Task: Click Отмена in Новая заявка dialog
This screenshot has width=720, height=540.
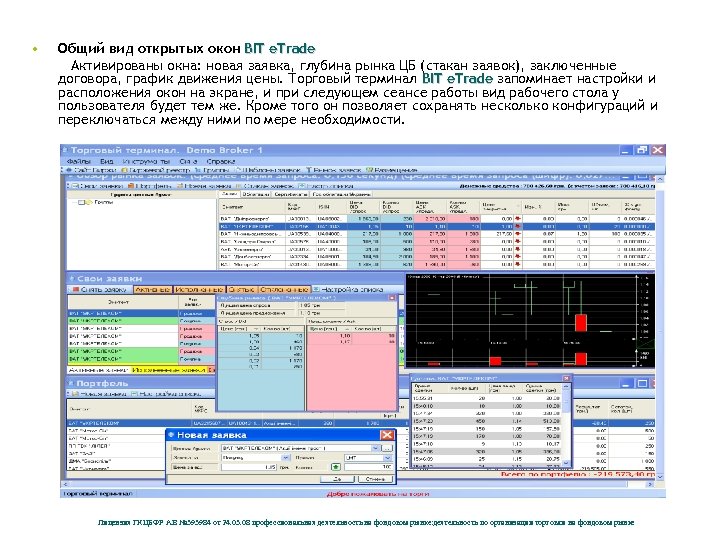Action: tap(376, 479)
